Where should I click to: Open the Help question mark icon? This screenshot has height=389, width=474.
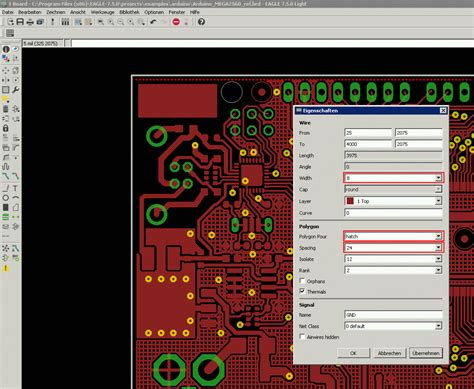pos(201,22)
